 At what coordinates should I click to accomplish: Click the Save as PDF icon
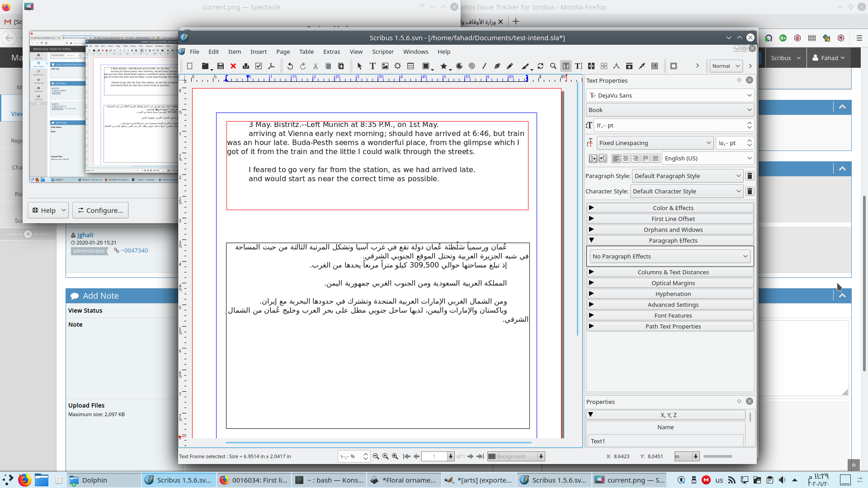tap(271, 66)
